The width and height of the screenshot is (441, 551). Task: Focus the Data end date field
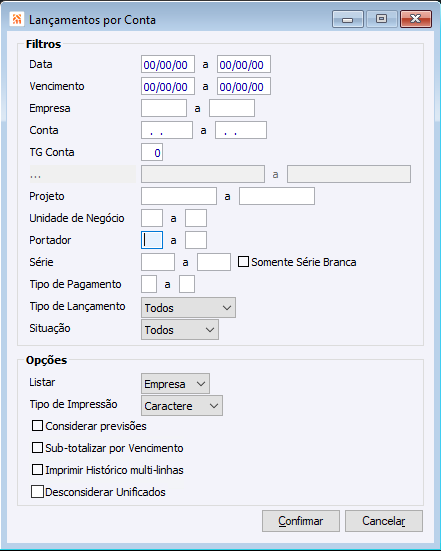tap(244, 64)
